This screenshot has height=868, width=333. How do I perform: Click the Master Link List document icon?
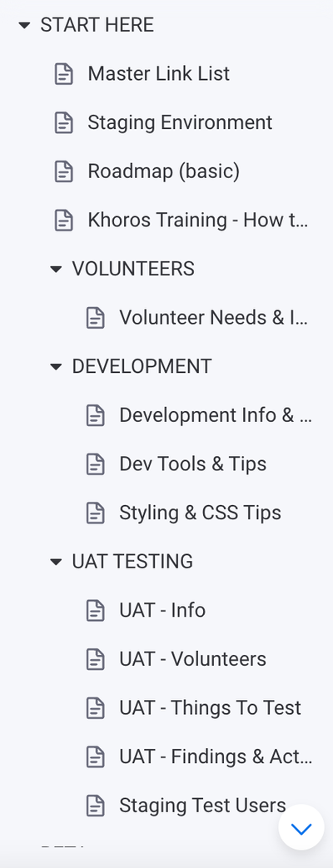[64, 73]
